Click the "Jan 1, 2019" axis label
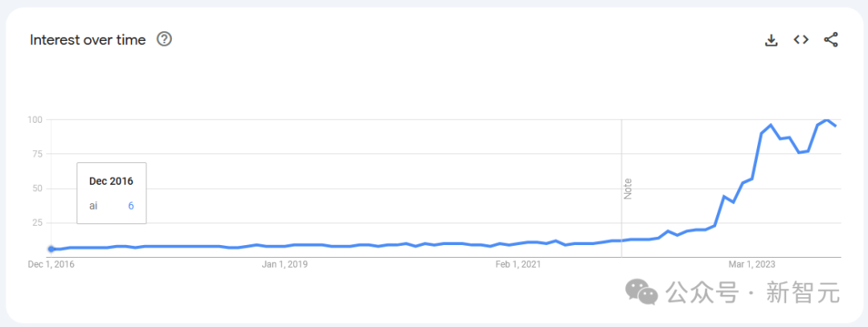Viewport: 868px width, 327px height. 287,264
